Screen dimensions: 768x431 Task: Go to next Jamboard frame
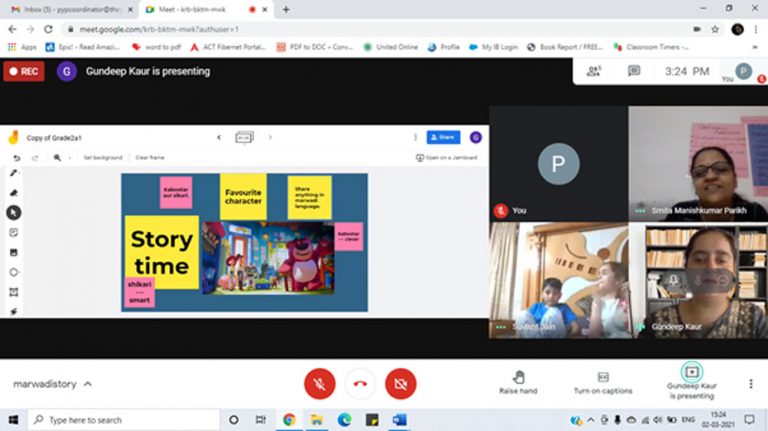(270, 138)
